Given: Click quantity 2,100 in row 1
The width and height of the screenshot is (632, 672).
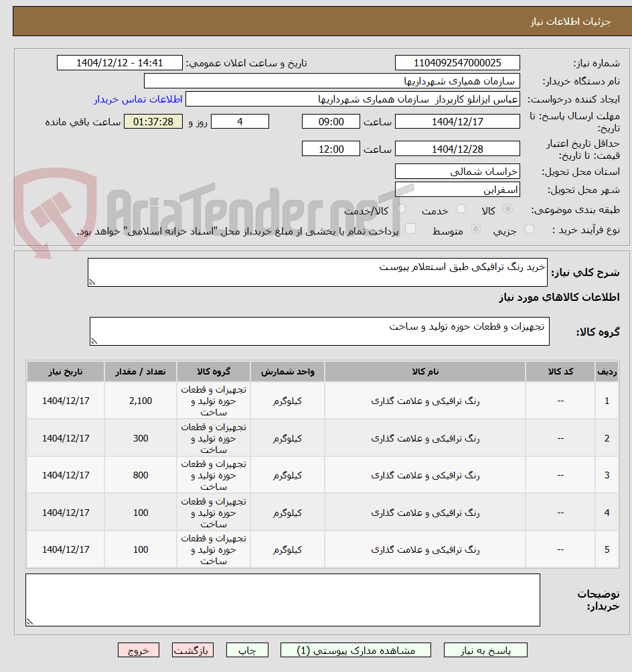Looking at the screenshot, I should click(x=141, y=401).
